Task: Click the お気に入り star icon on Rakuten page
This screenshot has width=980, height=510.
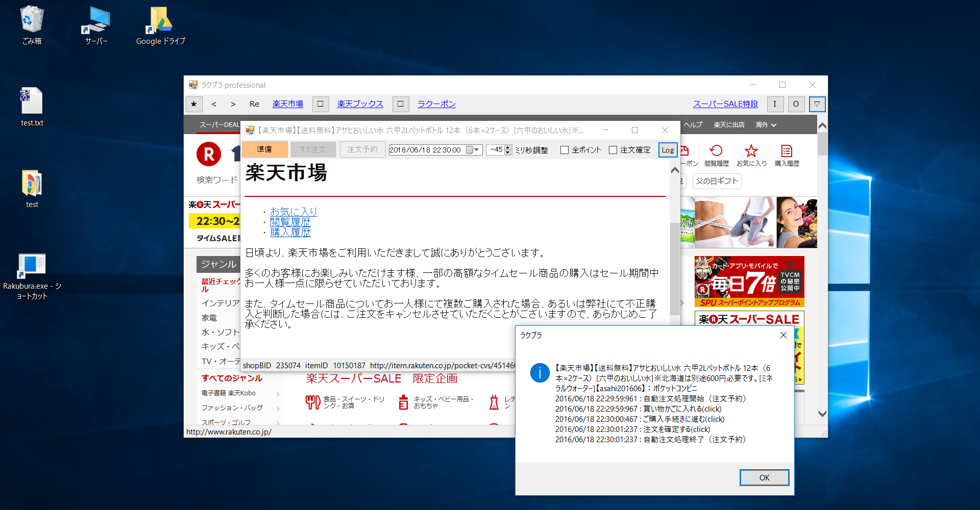Action: pos(751,155)
